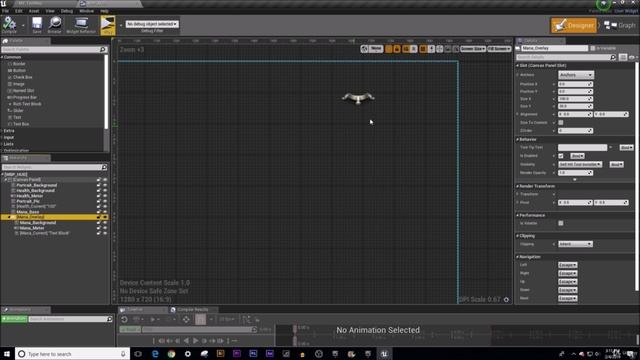
Task: Open the Clipping dropdown
Action: click(575, 244)
